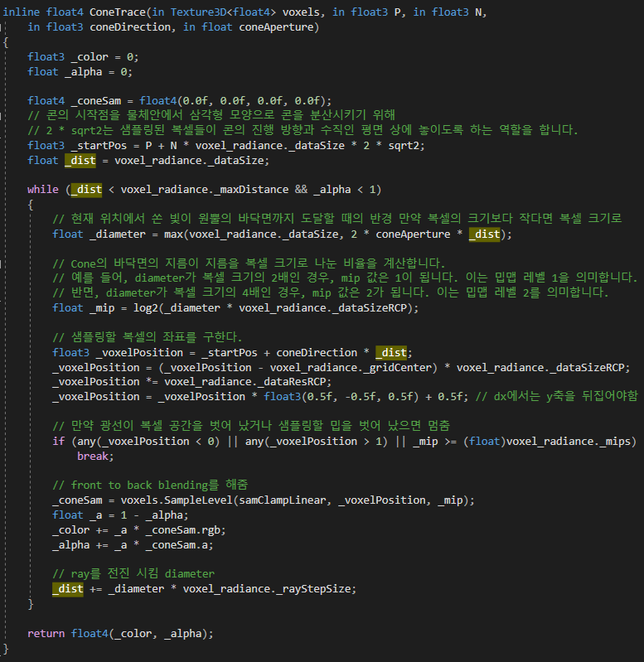The image size is (644, 662).
Task: Click the _dataResRCP member
Action: coord(292,383)
